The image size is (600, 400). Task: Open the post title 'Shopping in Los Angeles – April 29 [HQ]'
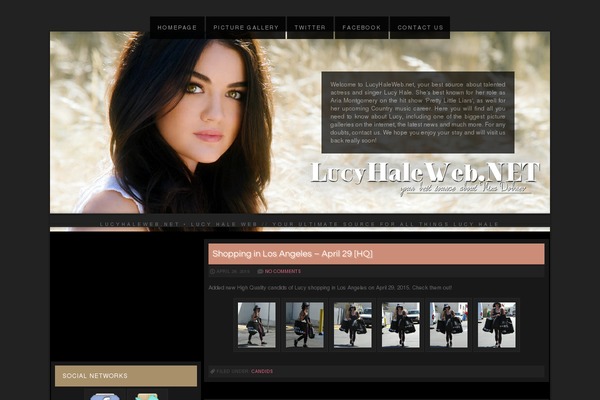pyautogui.click(x=292, y=254)
